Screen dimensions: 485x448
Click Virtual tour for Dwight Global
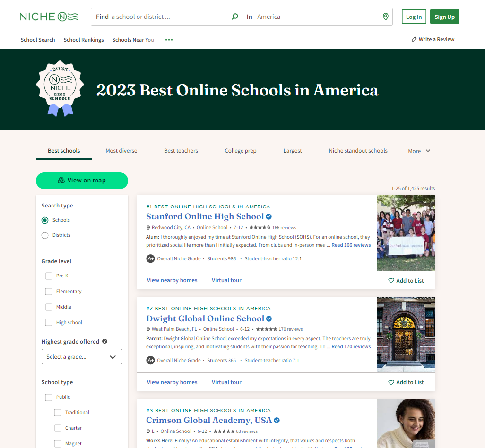pyautogui.click(x=226, y=382)
